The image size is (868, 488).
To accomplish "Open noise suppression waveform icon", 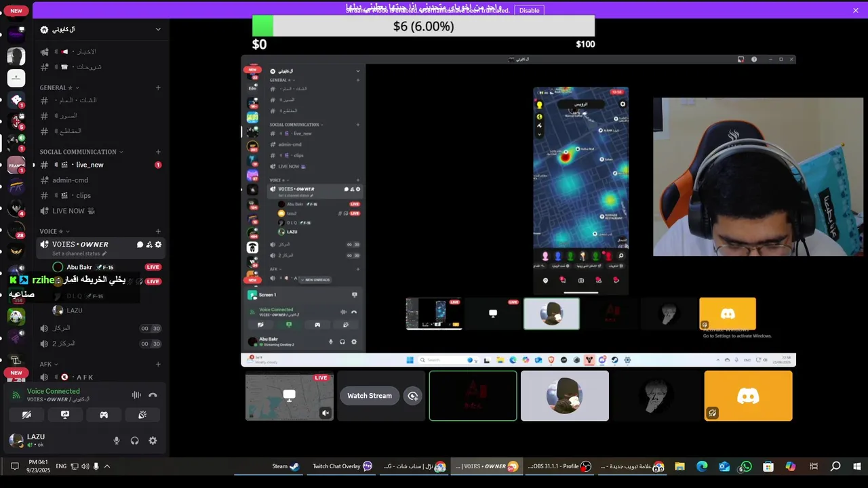I will [x=136, y=395].
